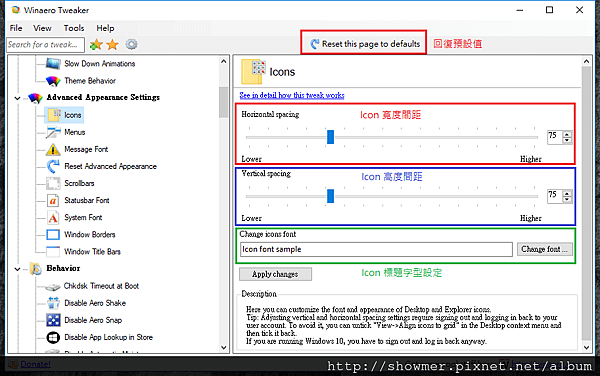
Task: Select the Message Font warning icon
Action: coord(53,149)
